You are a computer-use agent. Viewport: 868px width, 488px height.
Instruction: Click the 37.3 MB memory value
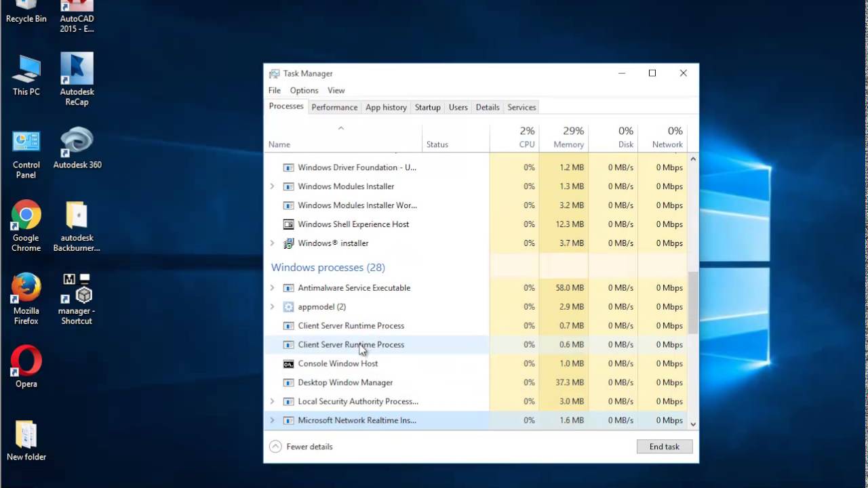click(x=570, y=383)
